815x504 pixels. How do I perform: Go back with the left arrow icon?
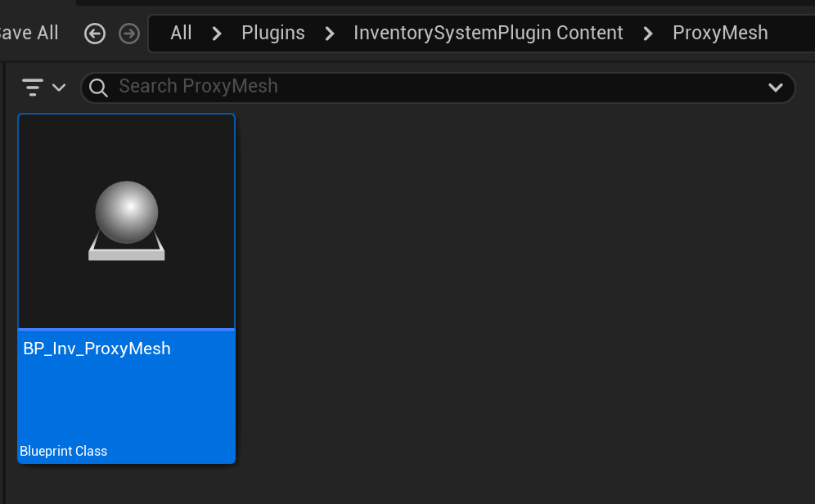coord(95,34)
